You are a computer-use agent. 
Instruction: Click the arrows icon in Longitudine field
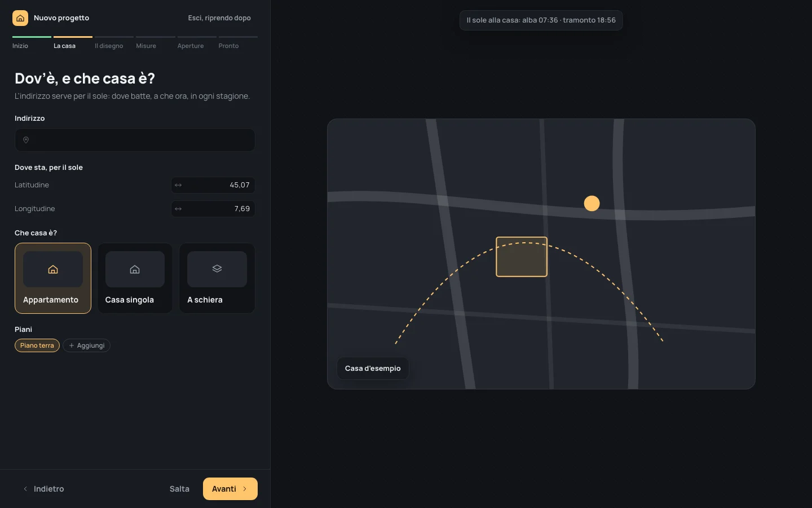coord(178,209)
